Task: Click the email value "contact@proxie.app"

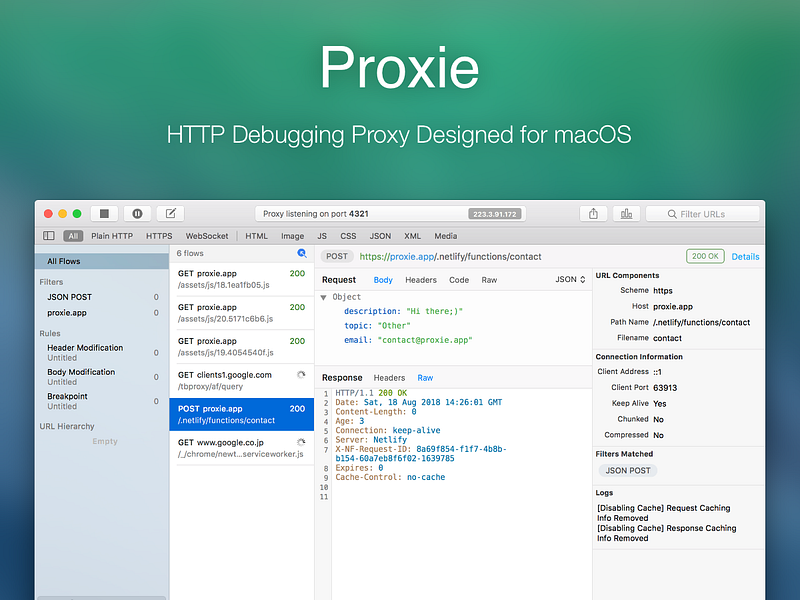Action: coord(424,340)
